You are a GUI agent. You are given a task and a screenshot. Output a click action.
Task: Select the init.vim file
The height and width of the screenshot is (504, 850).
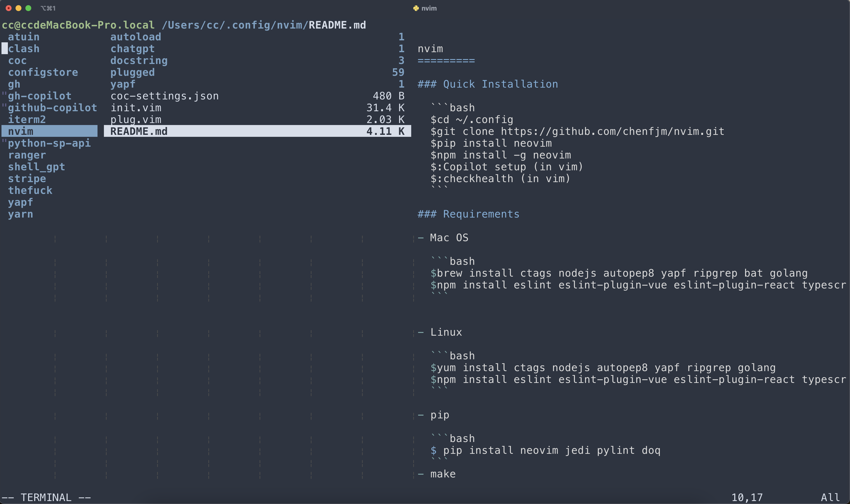tap(136, 108)
